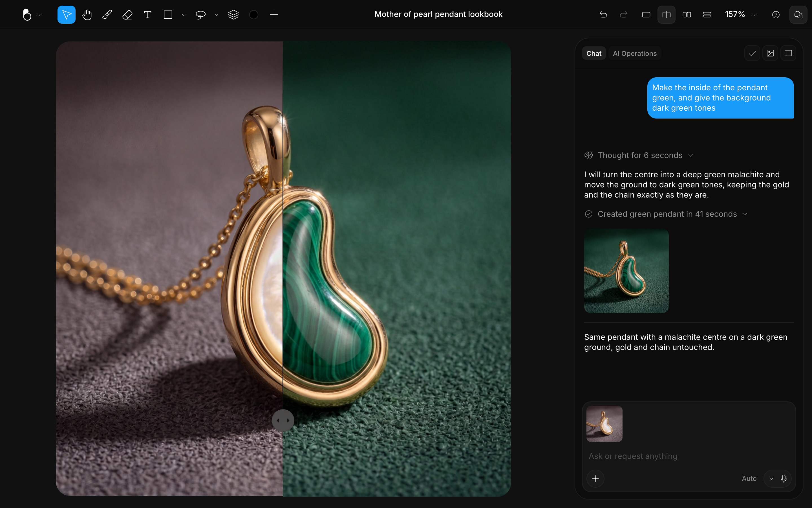The image size is (812, 508).
Task: Select the Brush tool
Action: [x=107, y=14]
